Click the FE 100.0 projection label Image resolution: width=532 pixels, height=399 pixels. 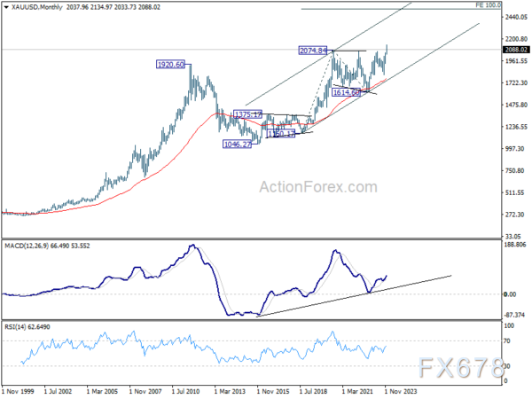(488, 5)
